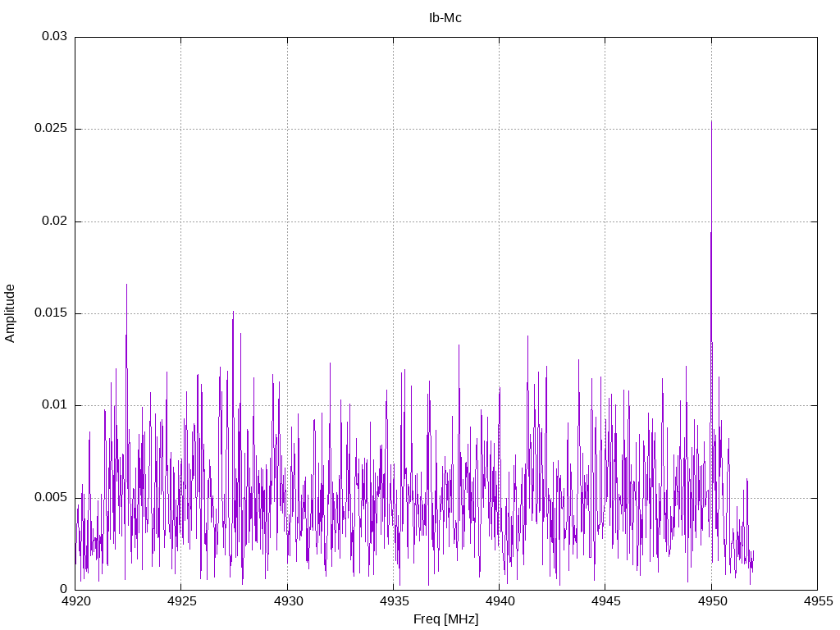Click the y-axis tick label 0.02
840x630 pixels.
pyautogui.click(x=55, y=221)
